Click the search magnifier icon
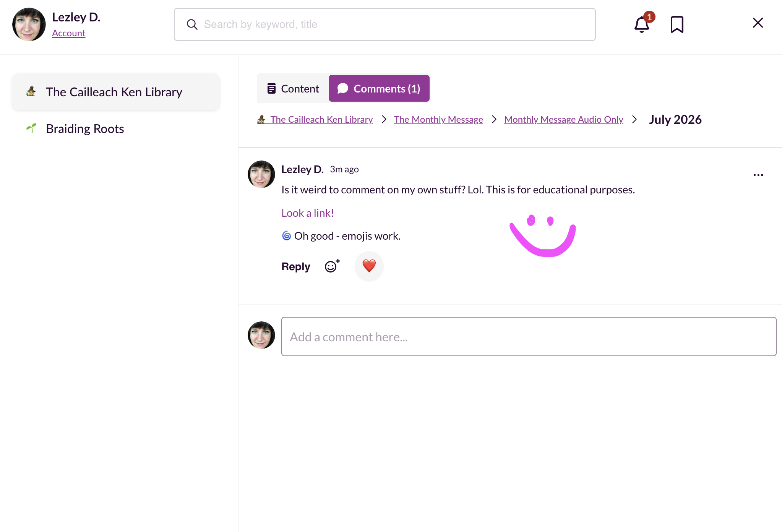The width and height of the screenshot is (782, 532). pyautogui.click(x=192, y=24)
